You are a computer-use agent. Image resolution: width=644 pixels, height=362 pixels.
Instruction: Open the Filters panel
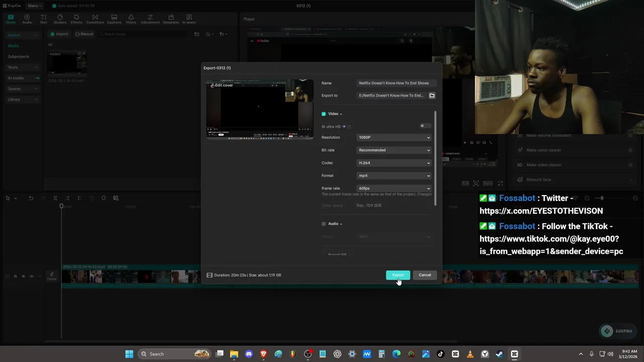pos(131,19)
